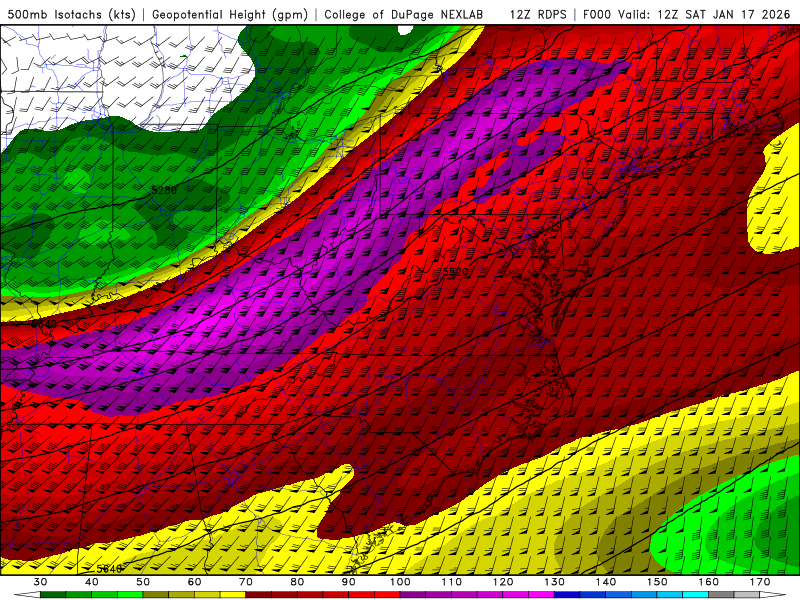Click the 30 value on color scale

(40, 582)
